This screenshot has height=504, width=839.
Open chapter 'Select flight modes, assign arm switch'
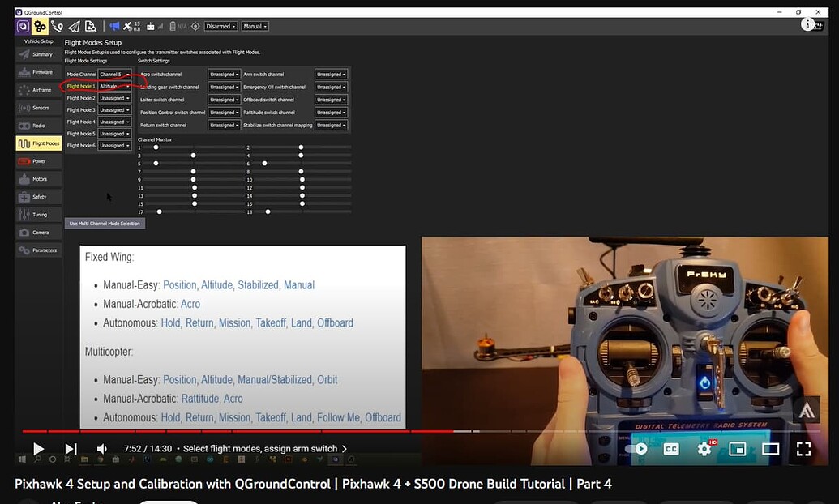tap(265, 449)
